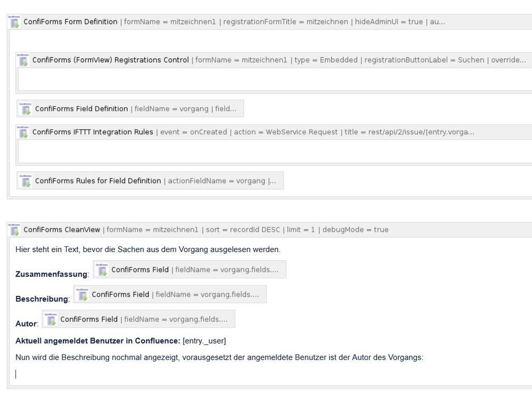This screenshot has height=394, width=532.
Task: Select the ConfiForms Field Definition macro icon
Action: coord(26,108)
